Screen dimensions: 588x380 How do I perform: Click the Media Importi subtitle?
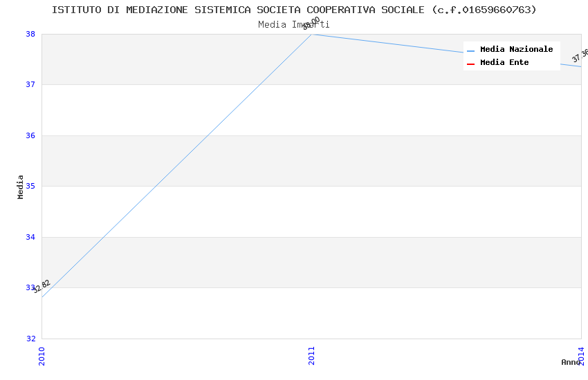coord(294,25)
